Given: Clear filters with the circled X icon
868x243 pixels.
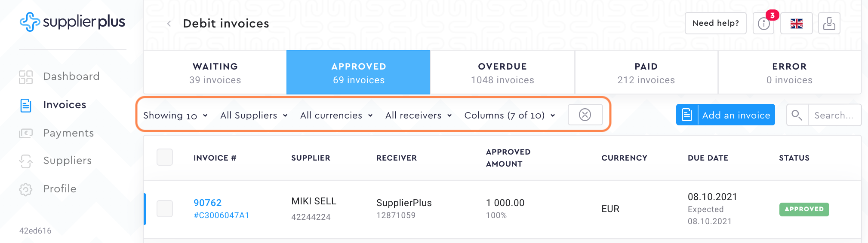Looking at the screenshot, I should pyautogui.click(x=585, y=115).
